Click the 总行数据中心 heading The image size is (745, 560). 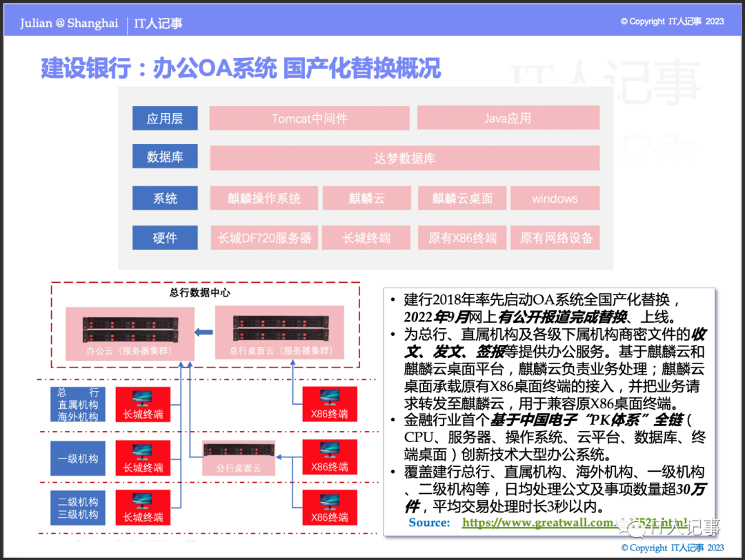pos(199,292)
